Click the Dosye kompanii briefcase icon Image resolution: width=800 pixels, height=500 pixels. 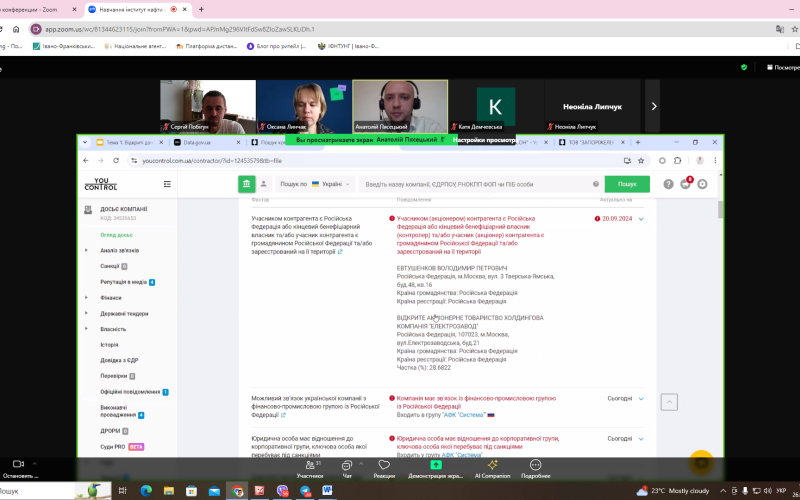(88, 209)
